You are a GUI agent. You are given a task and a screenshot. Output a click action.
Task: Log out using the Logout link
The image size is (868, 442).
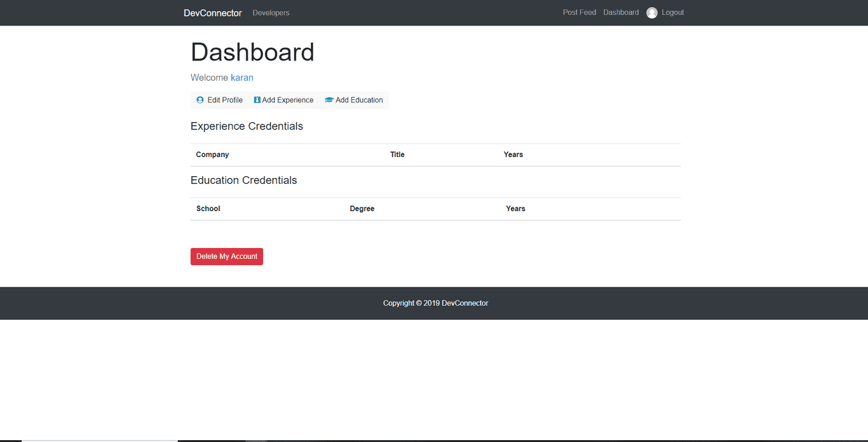click(672, 13)
